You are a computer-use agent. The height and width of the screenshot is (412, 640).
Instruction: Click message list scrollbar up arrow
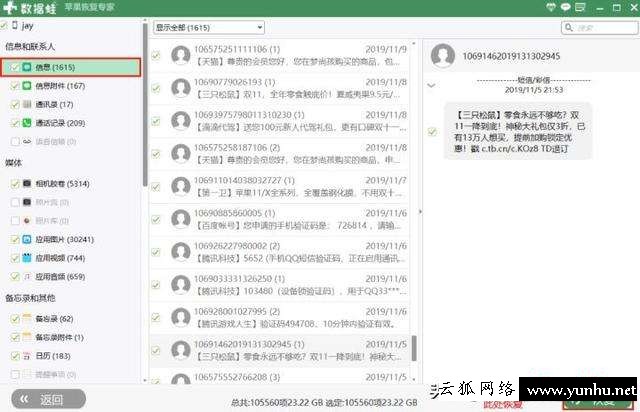(414, 43)
